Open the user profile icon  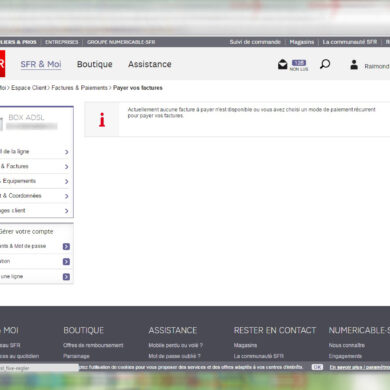354,64
